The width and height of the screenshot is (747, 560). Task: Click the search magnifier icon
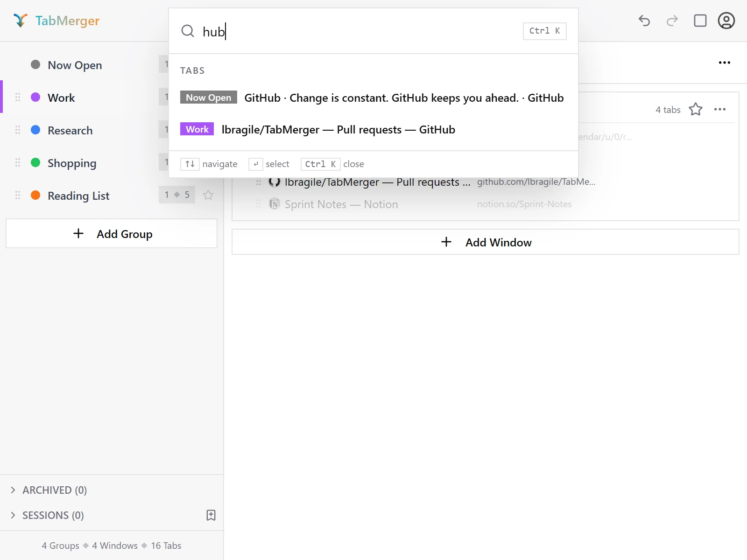188,31
